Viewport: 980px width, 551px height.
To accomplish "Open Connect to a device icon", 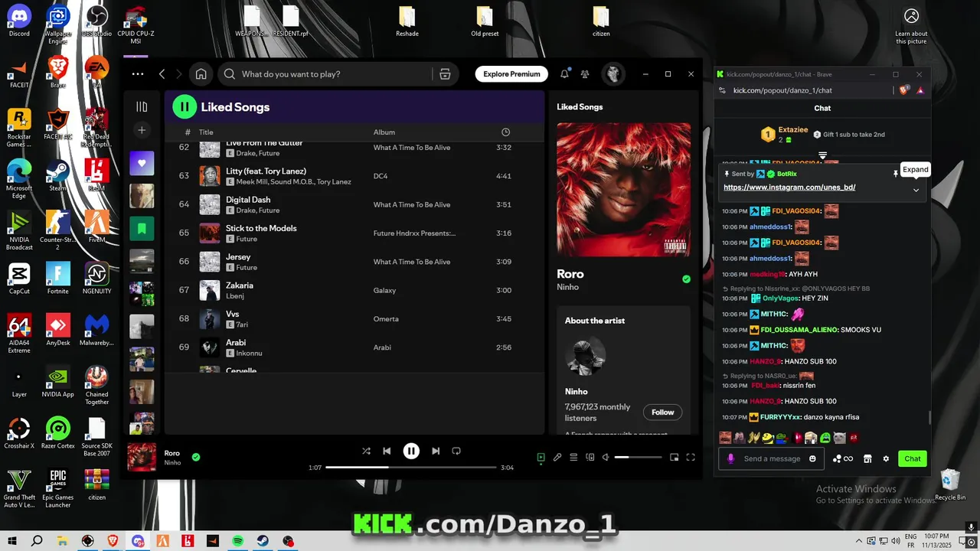I will [590, 458].
